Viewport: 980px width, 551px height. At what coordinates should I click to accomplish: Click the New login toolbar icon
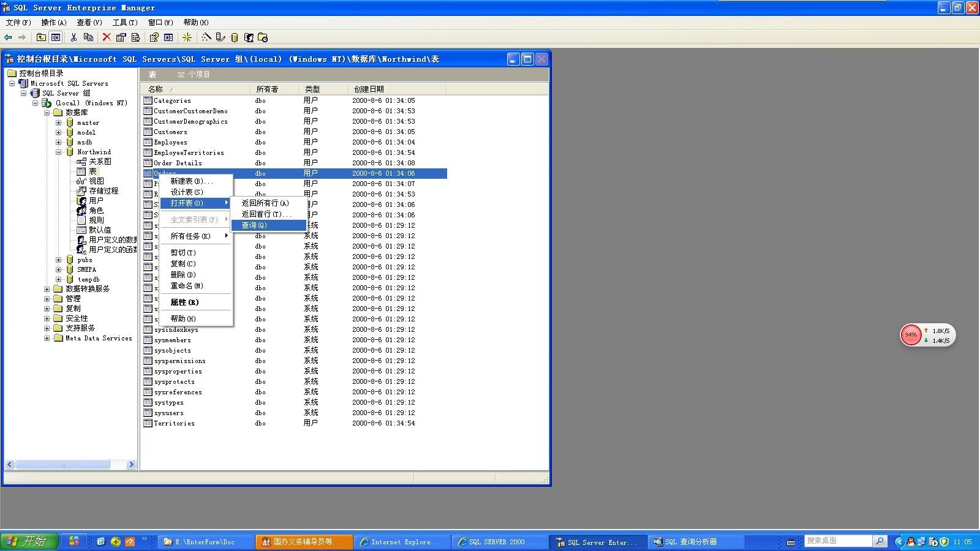click(249, 37)
